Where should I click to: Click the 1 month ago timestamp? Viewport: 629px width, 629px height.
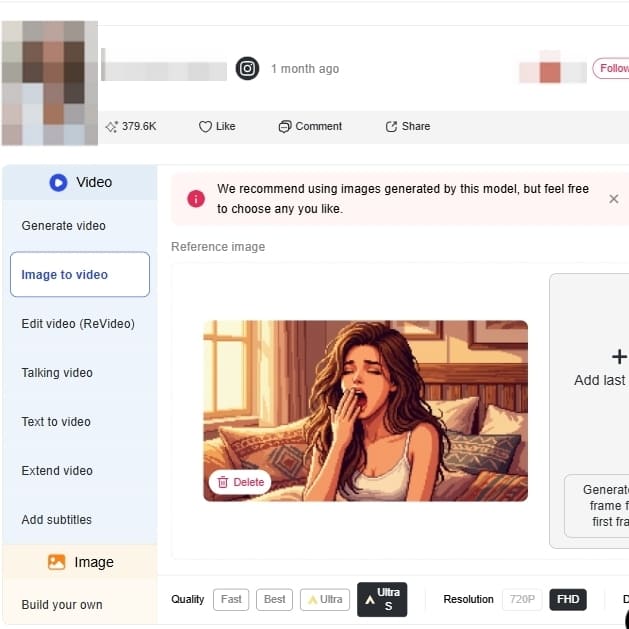(305, 69)
